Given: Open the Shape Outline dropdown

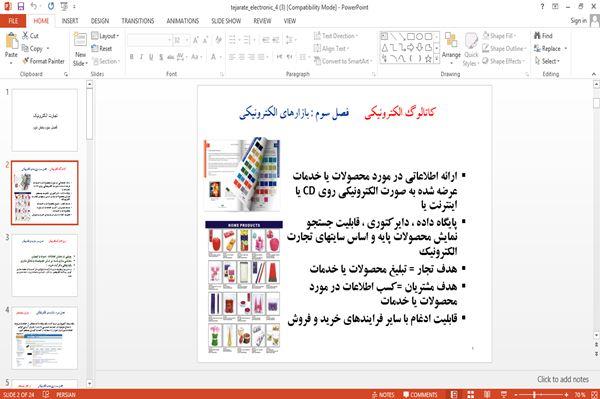Looking at the screenshot, I should click(504, 48).
